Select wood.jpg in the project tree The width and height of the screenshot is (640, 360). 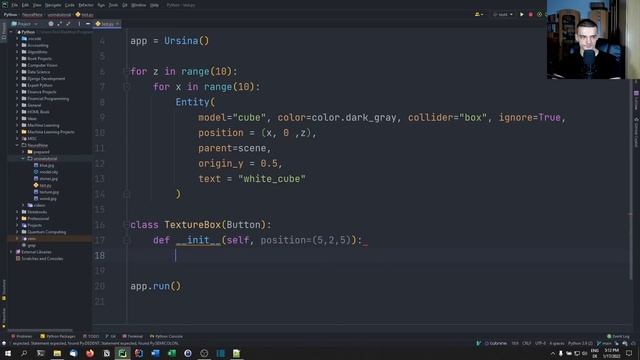[45, 198]
